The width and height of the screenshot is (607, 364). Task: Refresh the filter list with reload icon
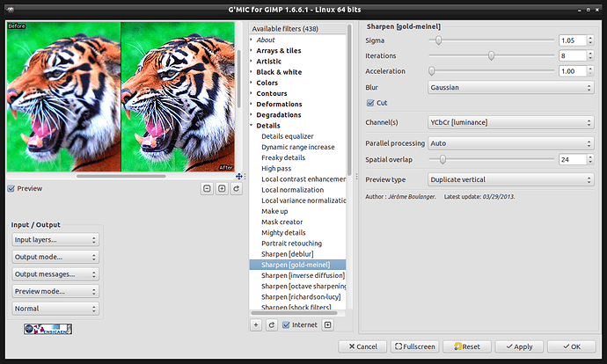pyautogui.click(x=271, y=324)
